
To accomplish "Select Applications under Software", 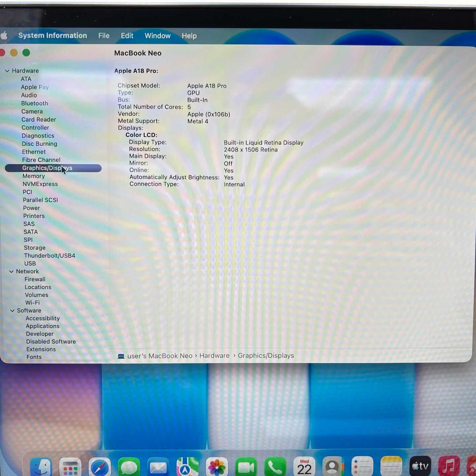I will (x=43, y=326).
